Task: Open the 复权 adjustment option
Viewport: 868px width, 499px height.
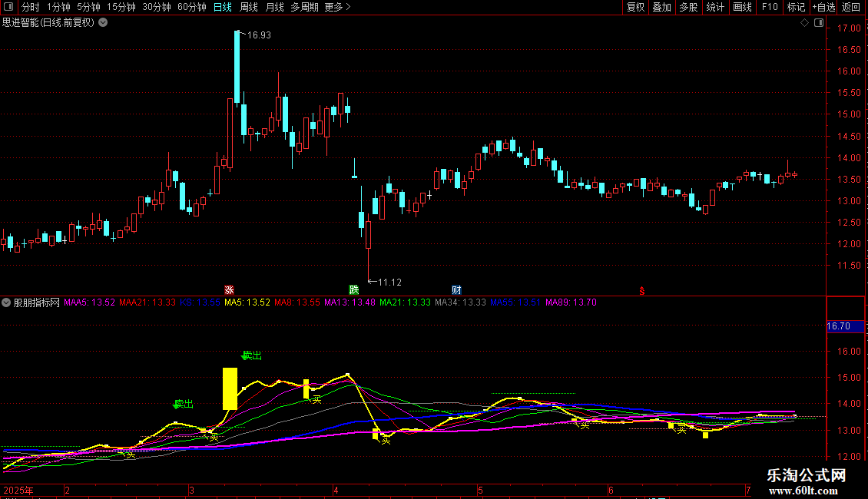Action: tap(635, 7)
